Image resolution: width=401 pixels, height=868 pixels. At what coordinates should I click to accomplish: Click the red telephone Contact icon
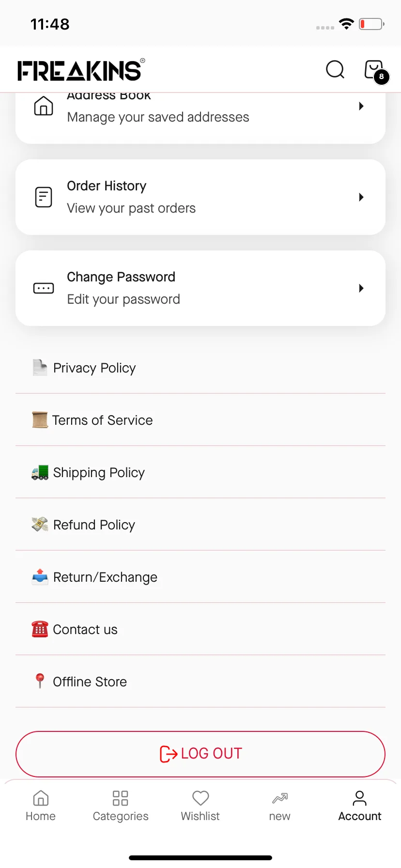click(40, 629)
